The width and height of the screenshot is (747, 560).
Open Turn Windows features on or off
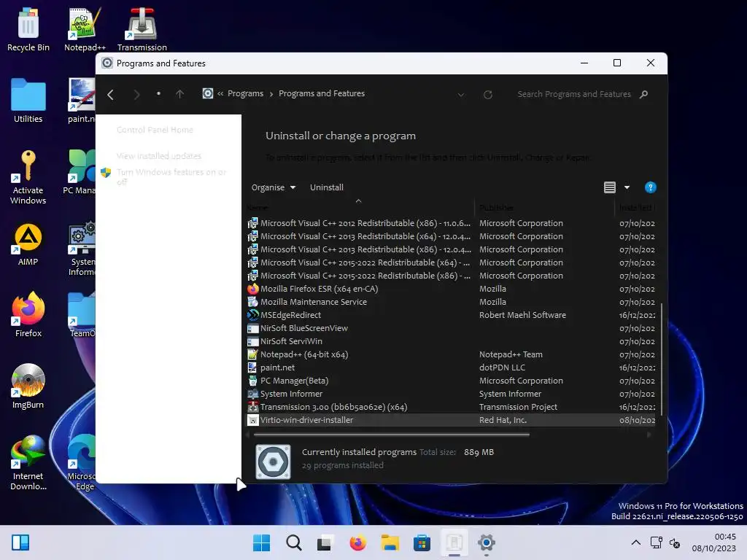point(171,176)
